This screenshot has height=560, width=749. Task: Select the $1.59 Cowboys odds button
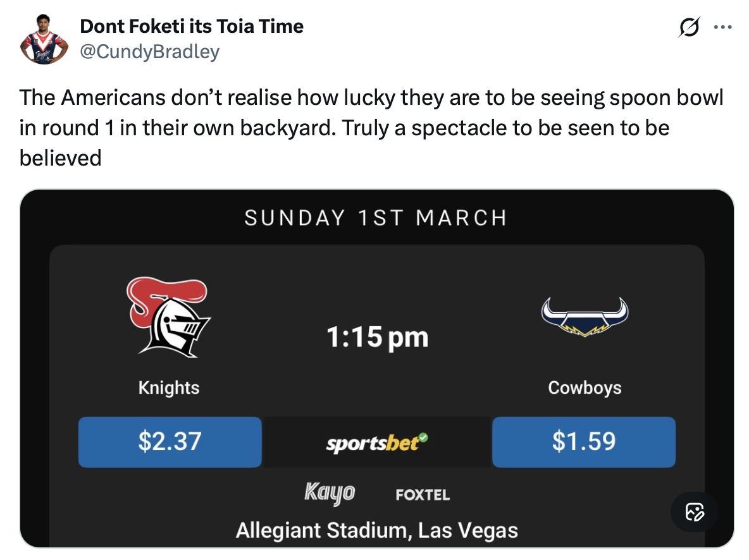point(583,441)
